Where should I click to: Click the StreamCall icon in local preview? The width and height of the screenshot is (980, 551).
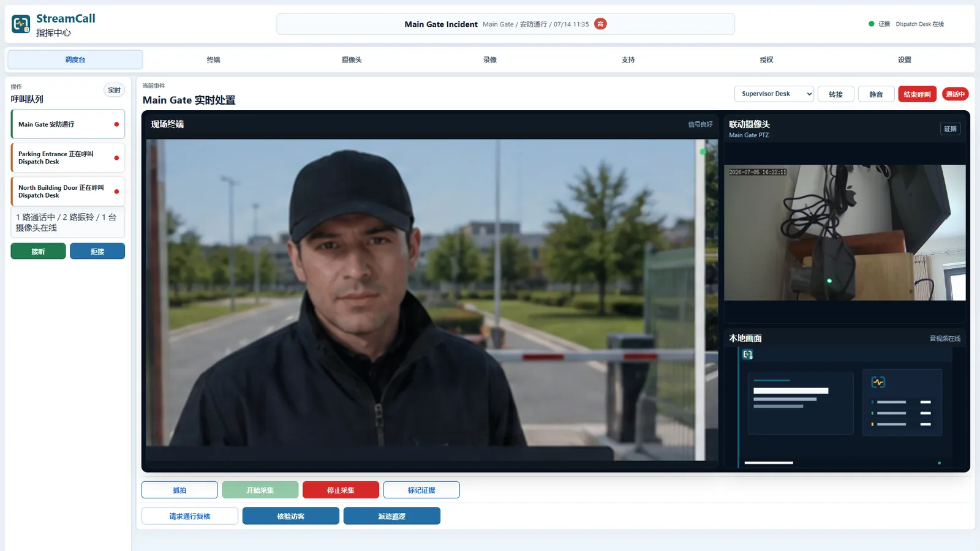tap(747, 354)
